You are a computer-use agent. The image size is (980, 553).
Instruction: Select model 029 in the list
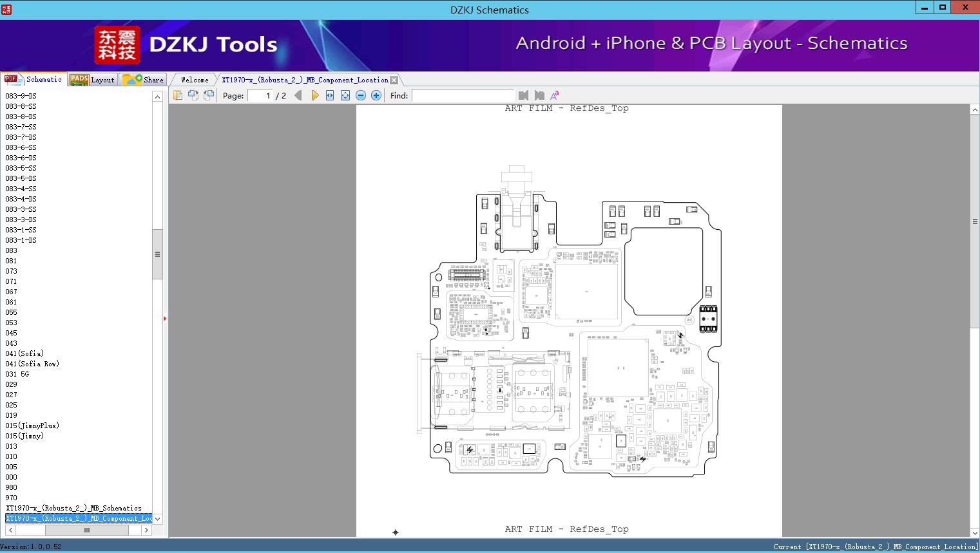[x=11, y=384]
